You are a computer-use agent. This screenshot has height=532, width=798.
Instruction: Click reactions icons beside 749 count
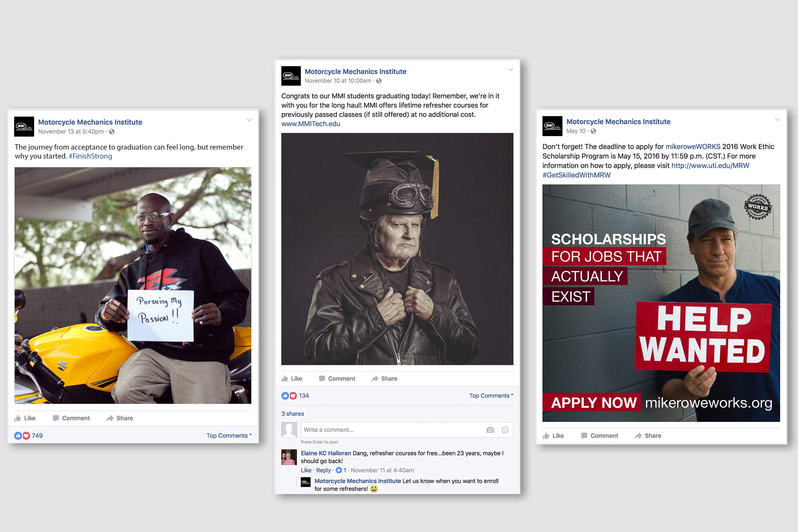(x=22, y=436)
